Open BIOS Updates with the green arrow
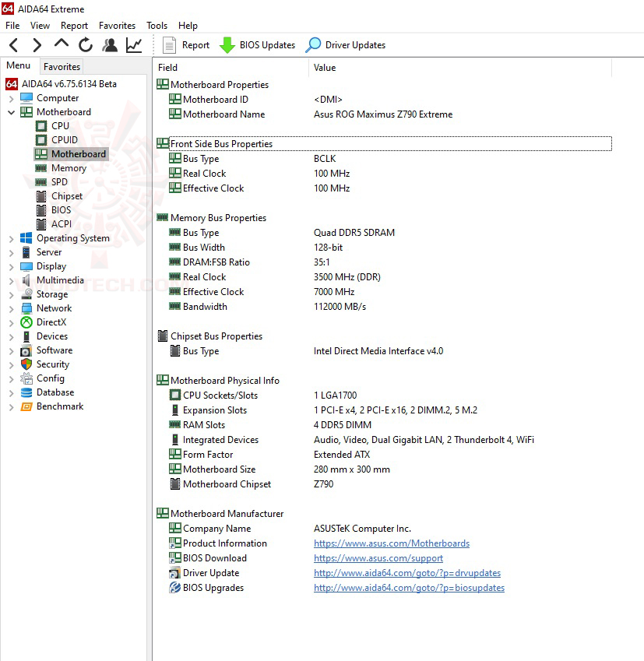This screenshot has height=661, width=644. click(257, 45)
